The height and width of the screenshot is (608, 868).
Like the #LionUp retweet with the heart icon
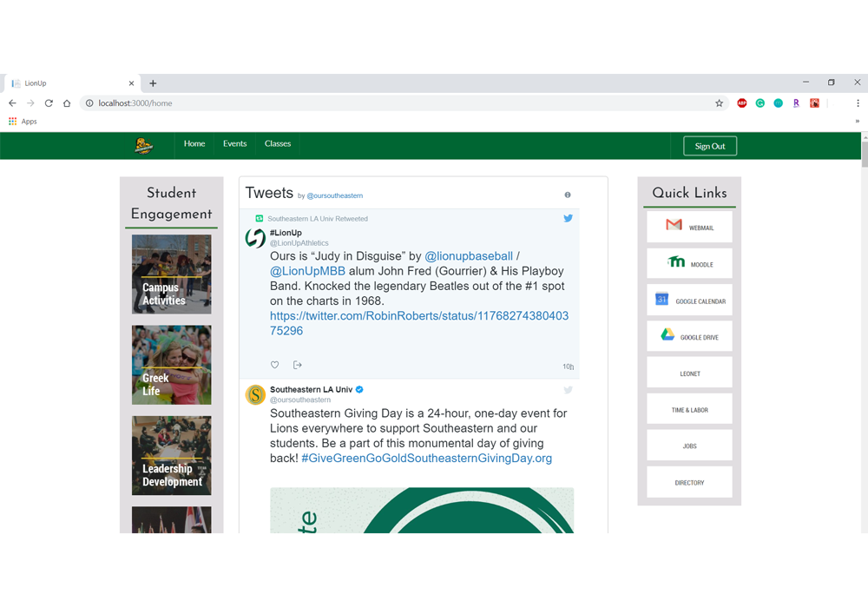pyautogui.click(x=275, y=365)
